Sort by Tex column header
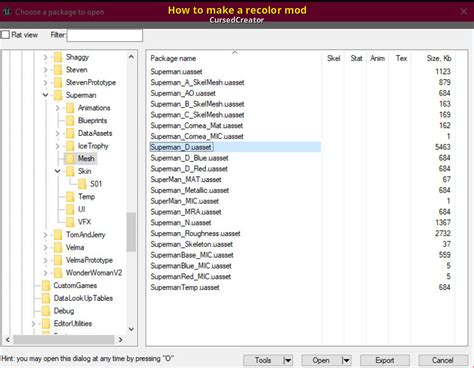Screen dimensions: 474x368 coord(401,58)
